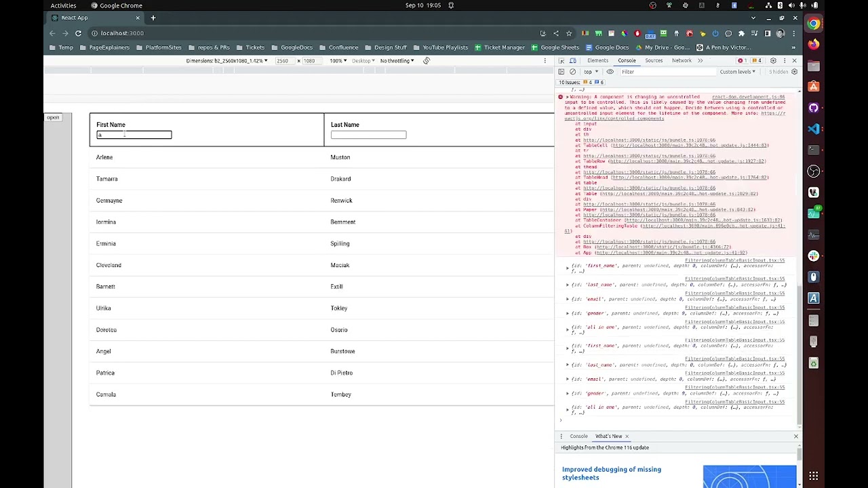
Task: Toggle the device toolbar icon in DevTools
Action: pos(572,60)
